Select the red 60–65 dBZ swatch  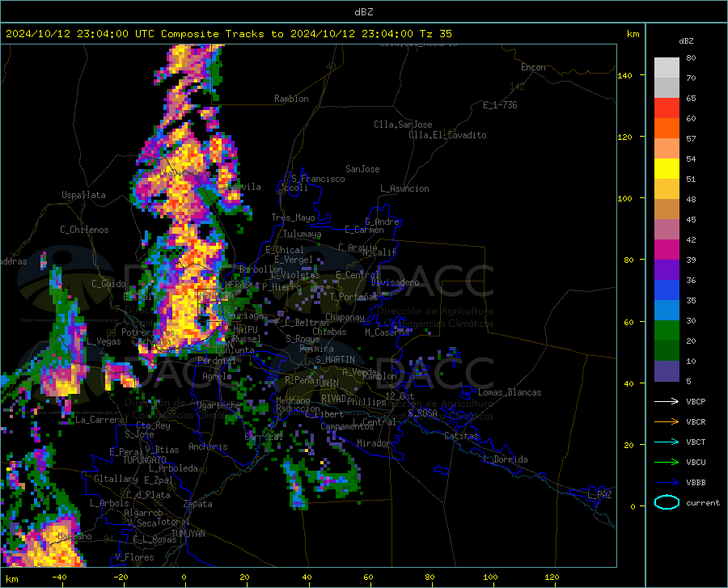tap(667, 108)
